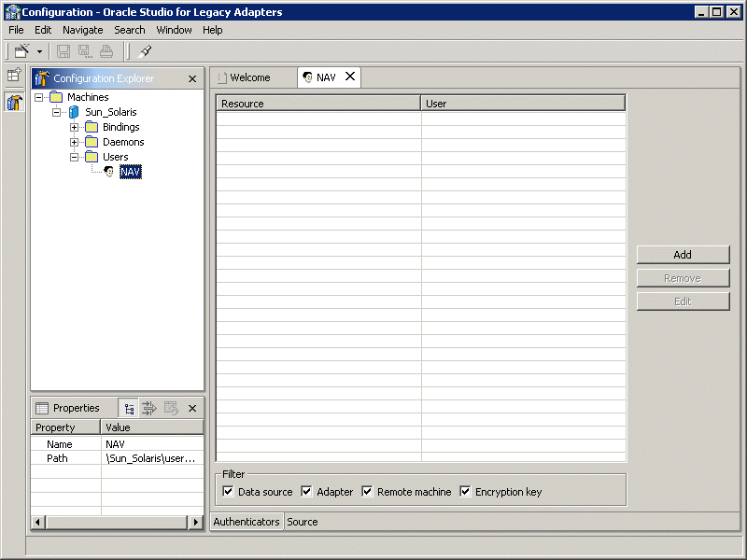Open the Help menu
Screen dimensions: 747x560
[213, 30]
